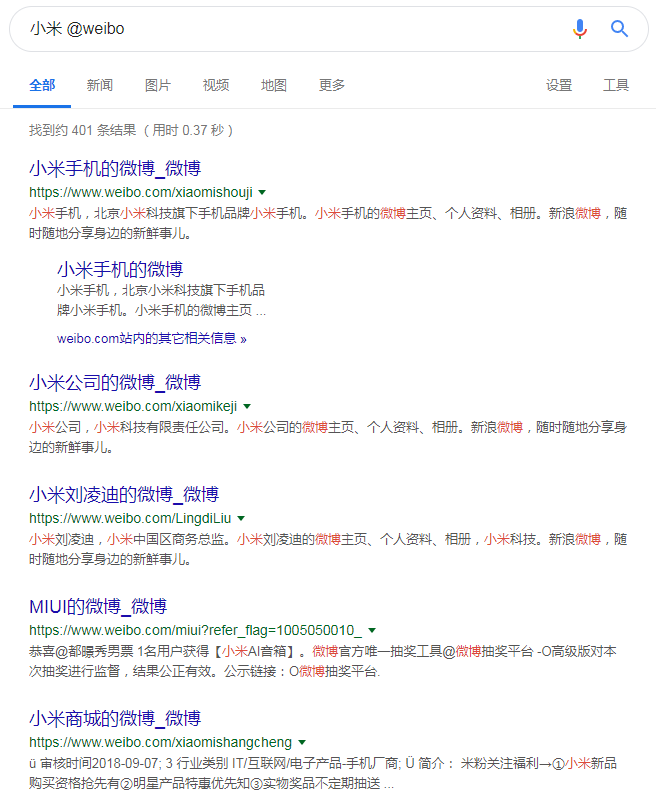This screenshot has height=802, width=656.
Task: Click weibo.com站内的其它相关信息 link
Action: (x=151, y=339)
